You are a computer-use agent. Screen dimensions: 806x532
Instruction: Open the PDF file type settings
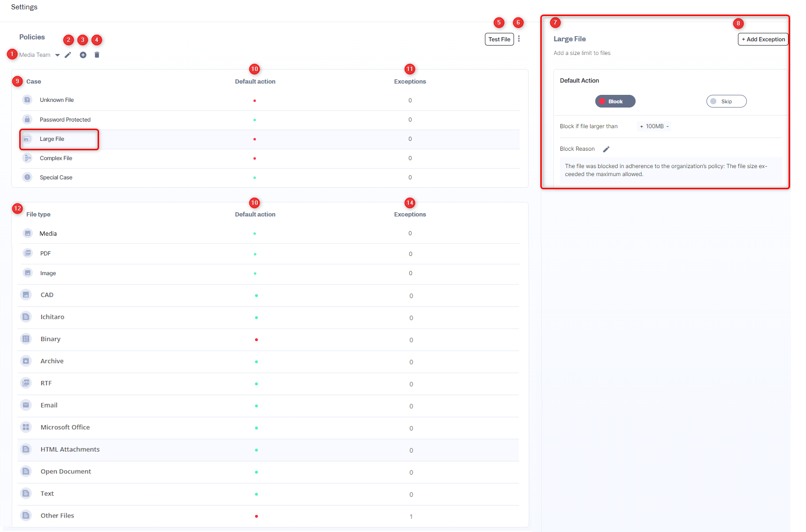46,254
